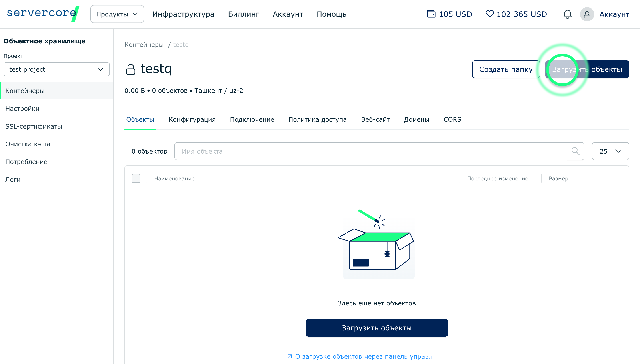The image size is (640, 364).
Task: Click the lock icon beside testq
Action: [x=130, y=69]
